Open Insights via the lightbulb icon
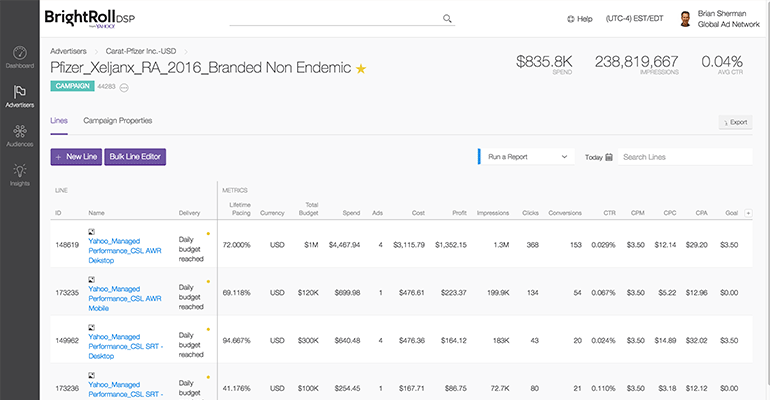The height and width of the screenshot is (400, 770). [x=19, y=175]
